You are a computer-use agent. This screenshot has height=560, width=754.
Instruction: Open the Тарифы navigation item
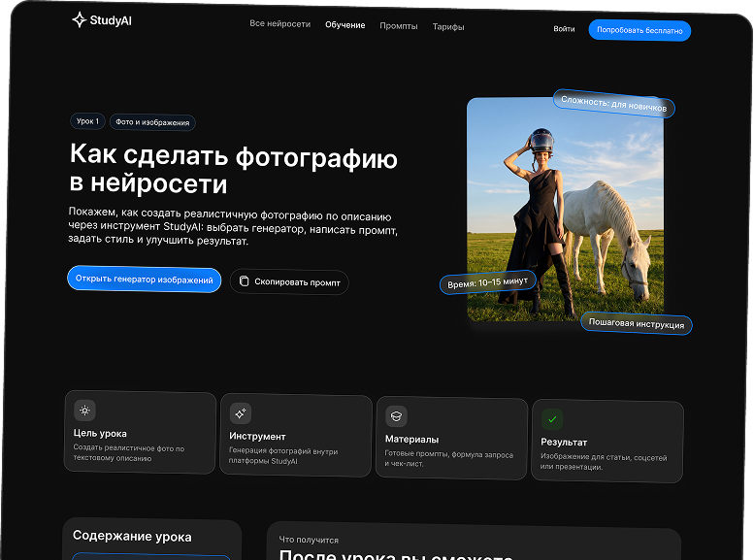pyautogui.click(x=448, y=27)
